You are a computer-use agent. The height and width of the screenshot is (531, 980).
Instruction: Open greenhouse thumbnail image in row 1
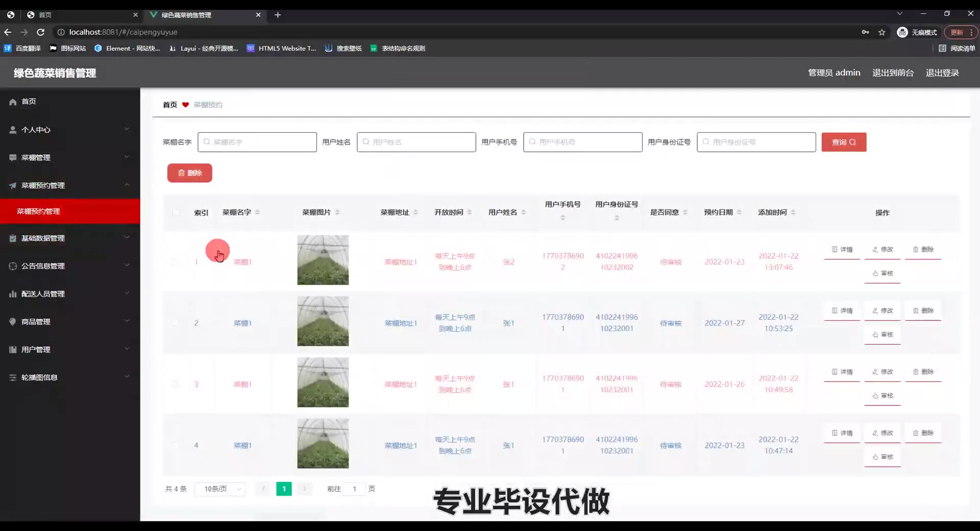pos(323,260)
